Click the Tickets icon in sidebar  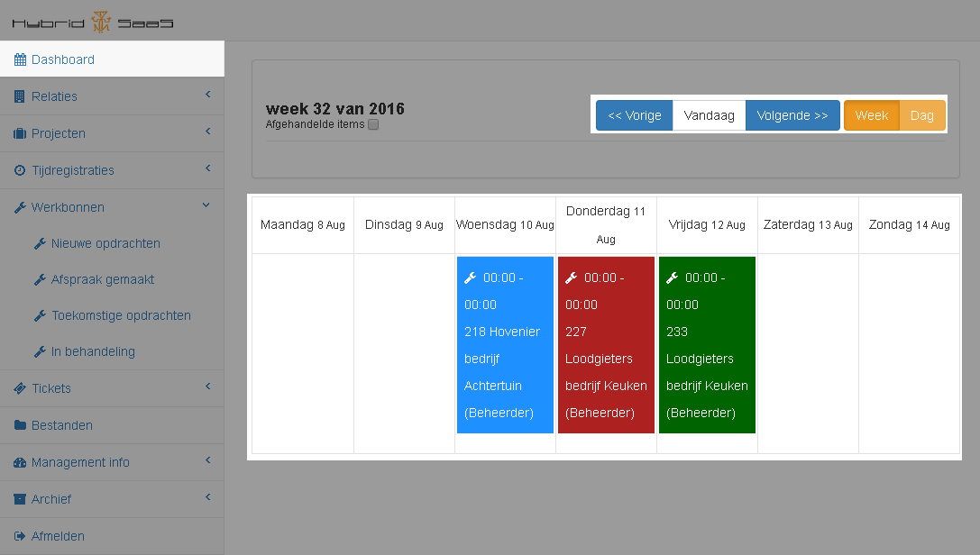click(20, 388)
